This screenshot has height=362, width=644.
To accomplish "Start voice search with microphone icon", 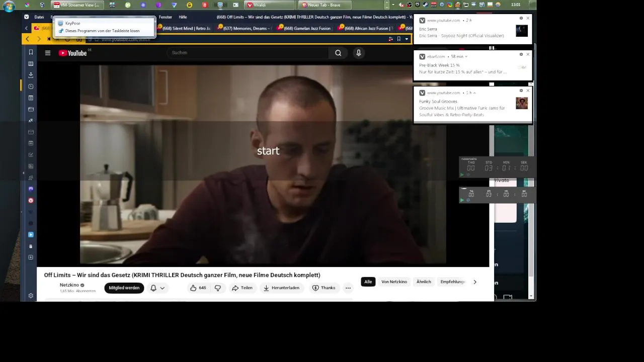I will click(358, 53).
